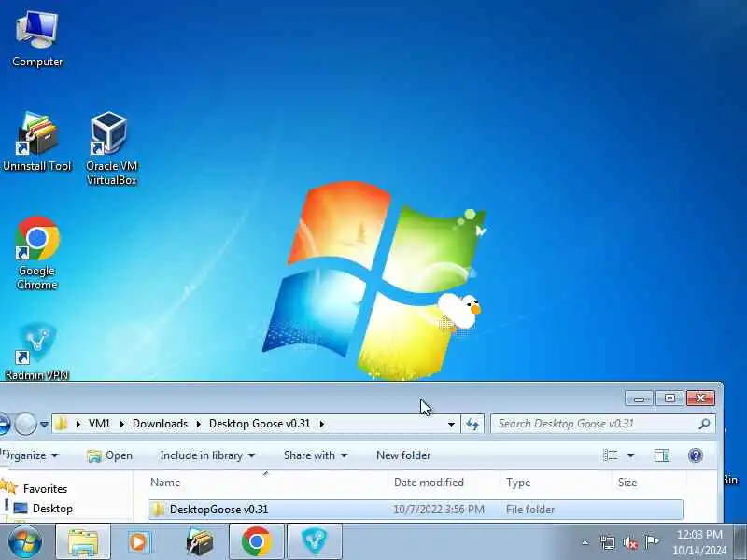Click the search magnifier icon
Image resolution: width=747 pixels, height=560 pixels.
click(704, 424)
